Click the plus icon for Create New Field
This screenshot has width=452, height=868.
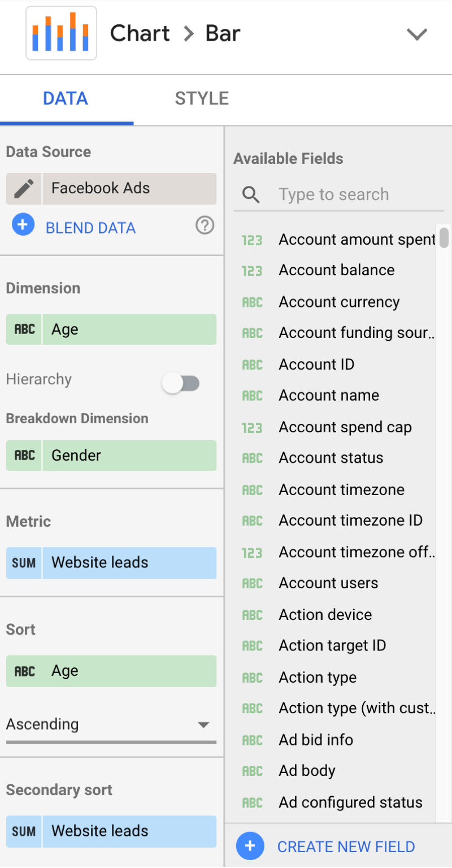pyautogui.click(x=250, y=847)
